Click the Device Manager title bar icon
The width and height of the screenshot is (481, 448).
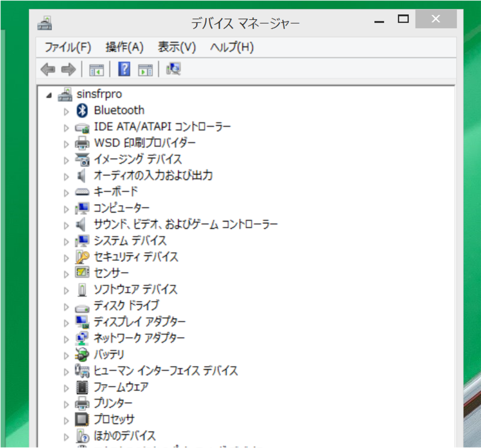pyautogui.click(x=45, y=23)
